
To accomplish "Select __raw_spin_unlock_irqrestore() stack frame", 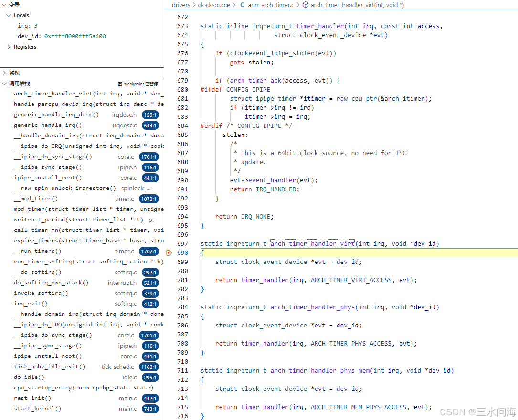I will click(x=82, y=188).
